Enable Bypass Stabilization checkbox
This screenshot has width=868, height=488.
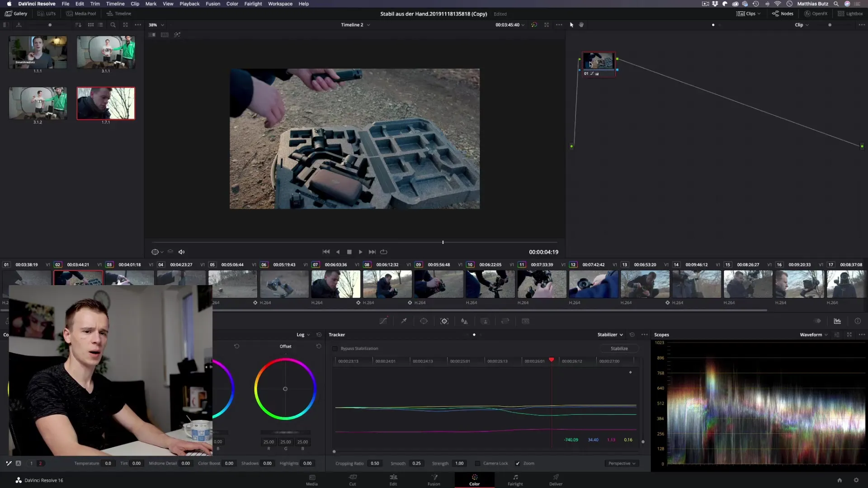click(x=335, y=348)
